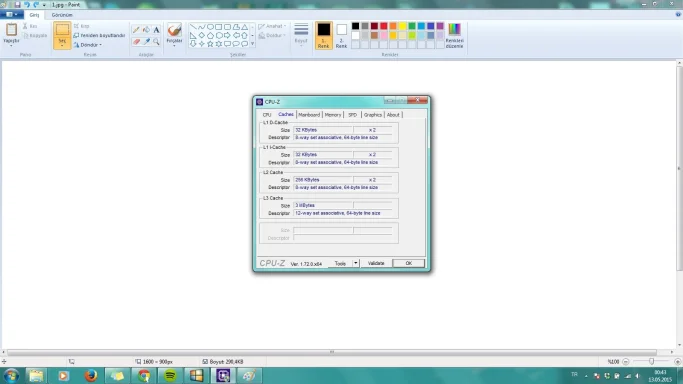Viewport: 683px width, 384px height.
Task: Choose the straight Line shape
Action: (193, 27)
